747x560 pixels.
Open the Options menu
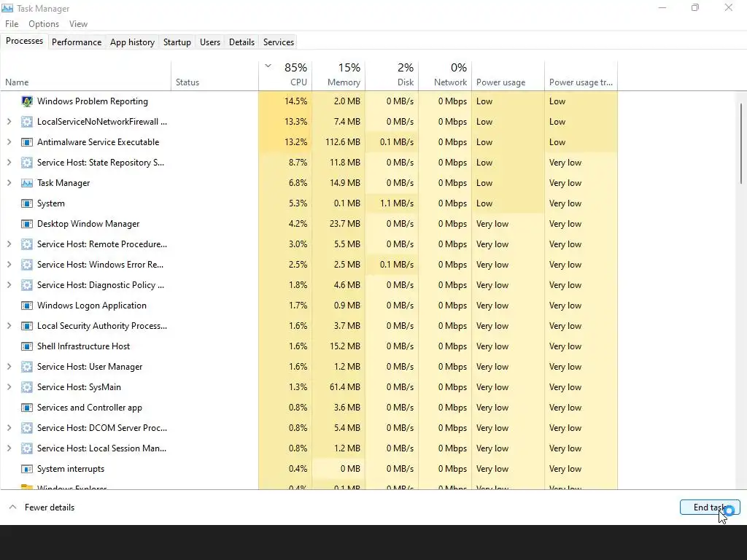tap(44, 24)
